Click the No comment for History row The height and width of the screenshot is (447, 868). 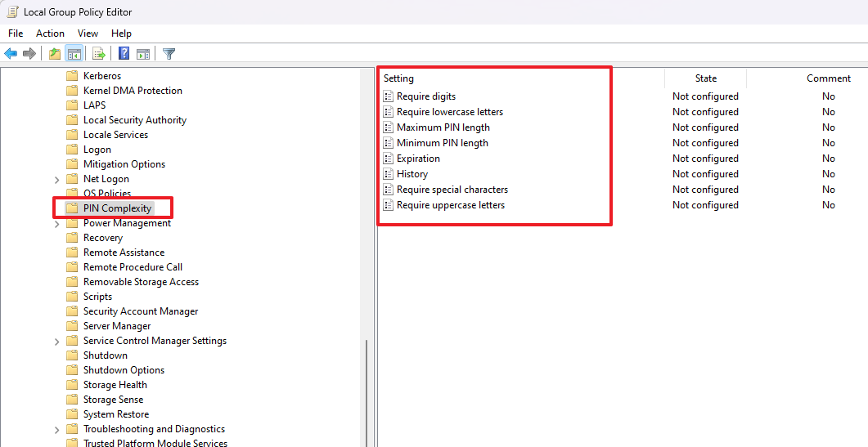[x=828, y=174]
